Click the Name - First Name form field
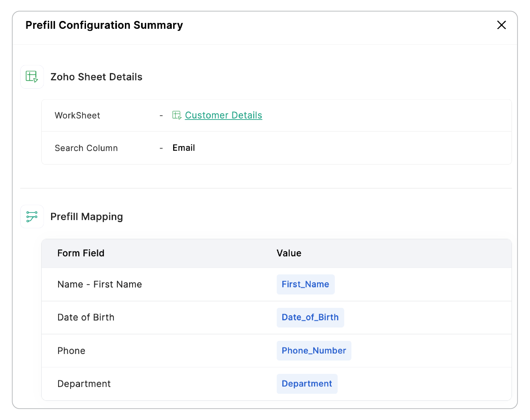 click(x=100, y=284)
